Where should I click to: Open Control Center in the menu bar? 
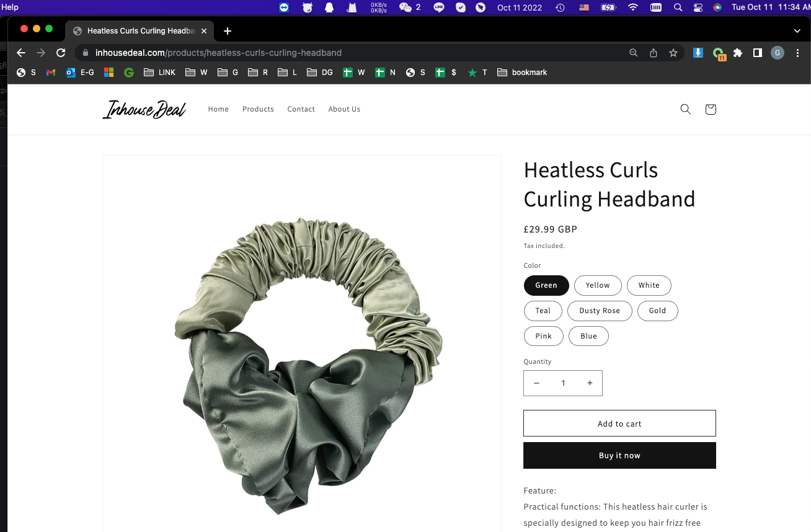pos(698,7)
